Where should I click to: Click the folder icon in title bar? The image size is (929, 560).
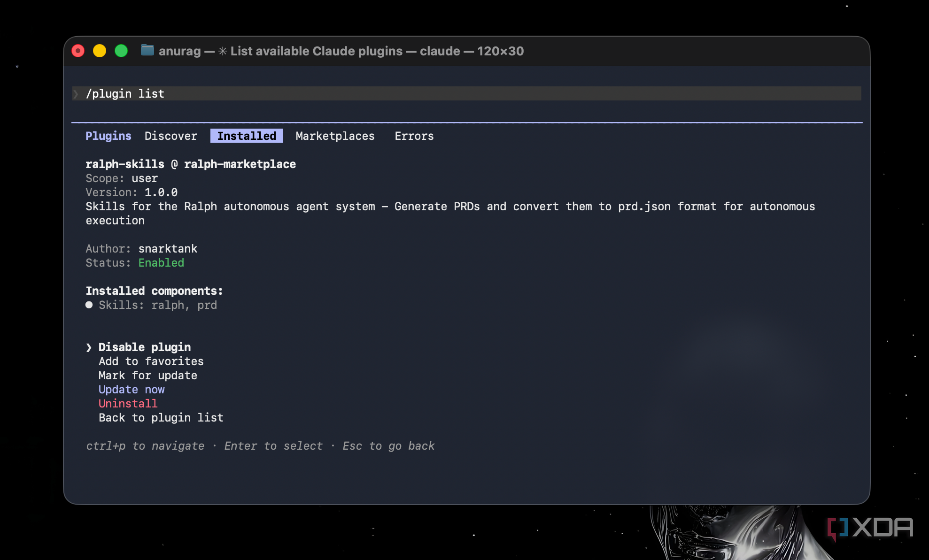point(147,50)
